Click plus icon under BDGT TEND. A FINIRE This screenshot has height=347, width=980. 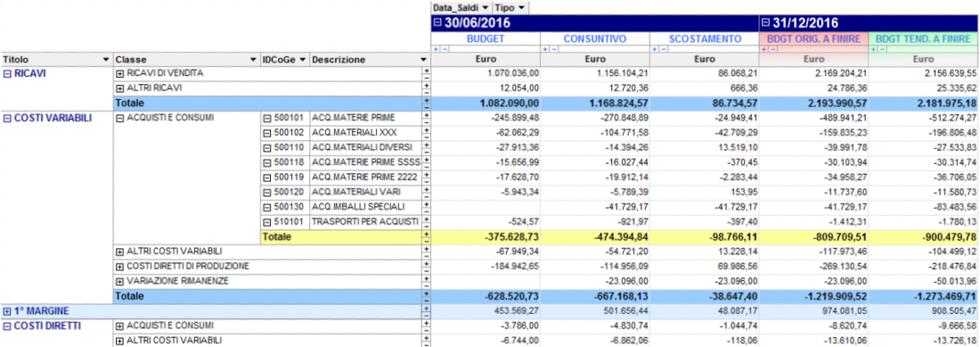(x=873, y=49)
